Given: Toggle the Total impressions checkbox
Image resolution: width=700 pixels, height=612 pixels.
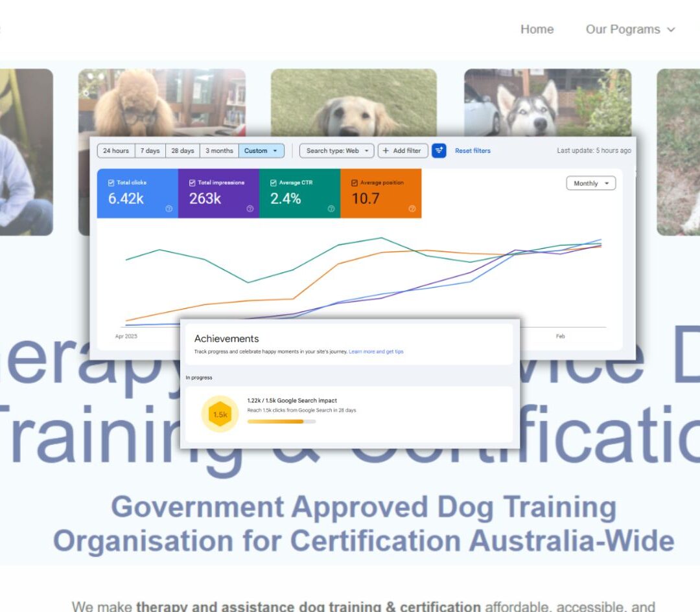Looking at the screenshot, I should 192,183.
